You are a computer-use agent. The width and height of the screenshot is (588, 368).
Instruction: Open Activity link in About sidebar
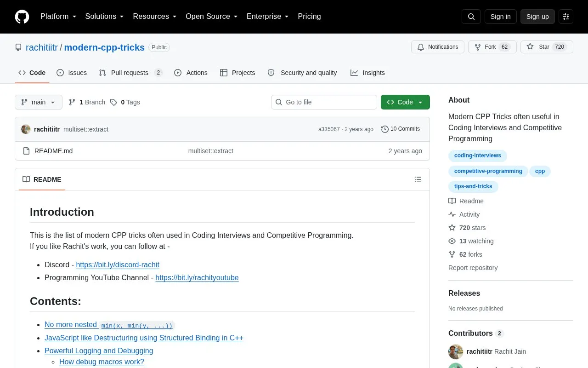464,214
